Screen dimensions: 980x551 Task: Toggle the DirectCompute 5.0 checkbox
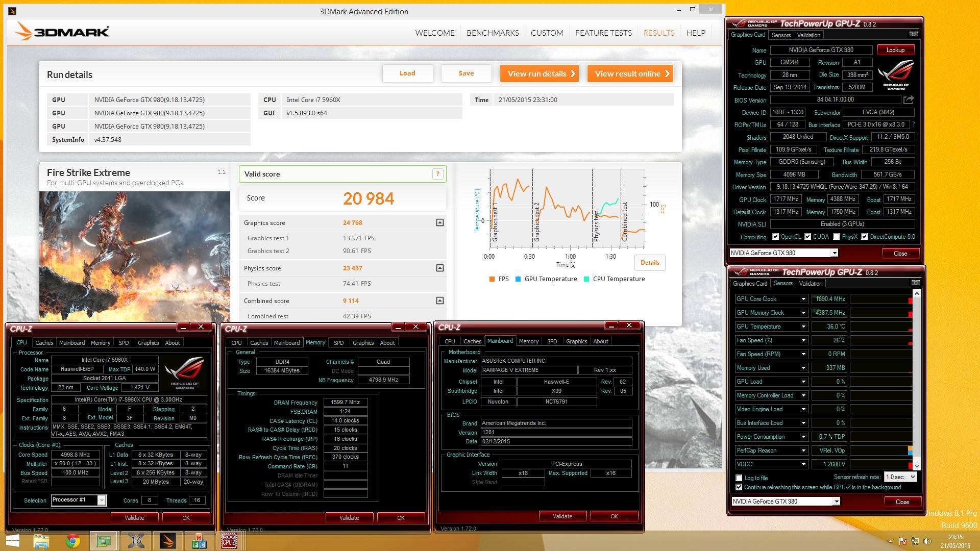coord(865,237)
